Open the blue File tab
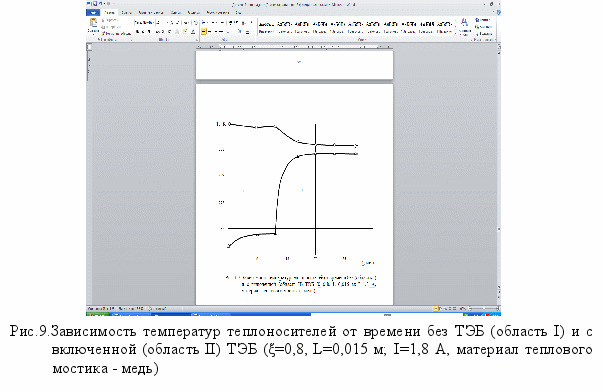Viewport: 603px width, 391px height. (x=93, y=13)
